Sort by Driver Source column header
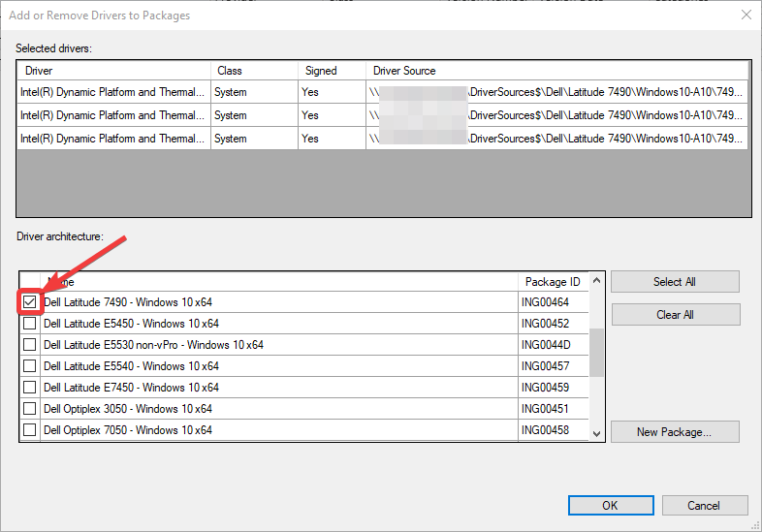 coord(556,71)
